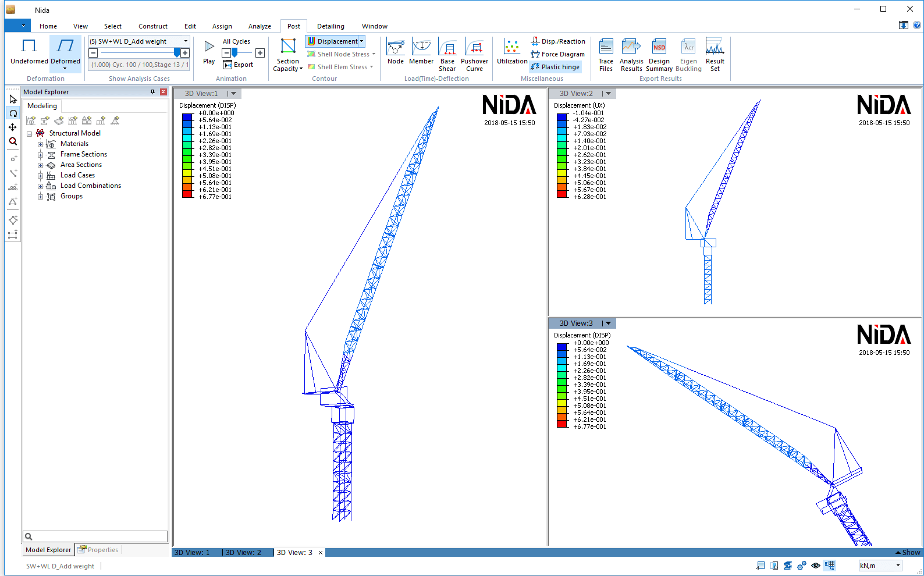Select the add triangle element tool

coord(13,201)
